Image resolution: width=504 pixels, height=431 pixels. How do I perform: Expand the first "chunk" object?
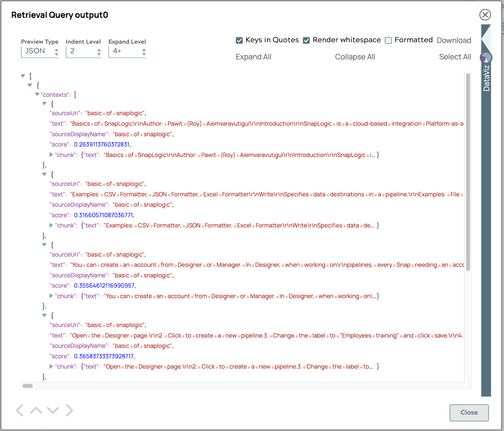coord(51,155)
